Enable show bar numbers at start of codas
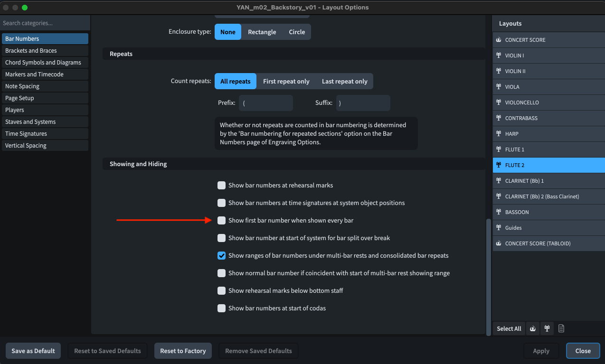Viewport: 605px width, 364px height. (x=221, y=308)
